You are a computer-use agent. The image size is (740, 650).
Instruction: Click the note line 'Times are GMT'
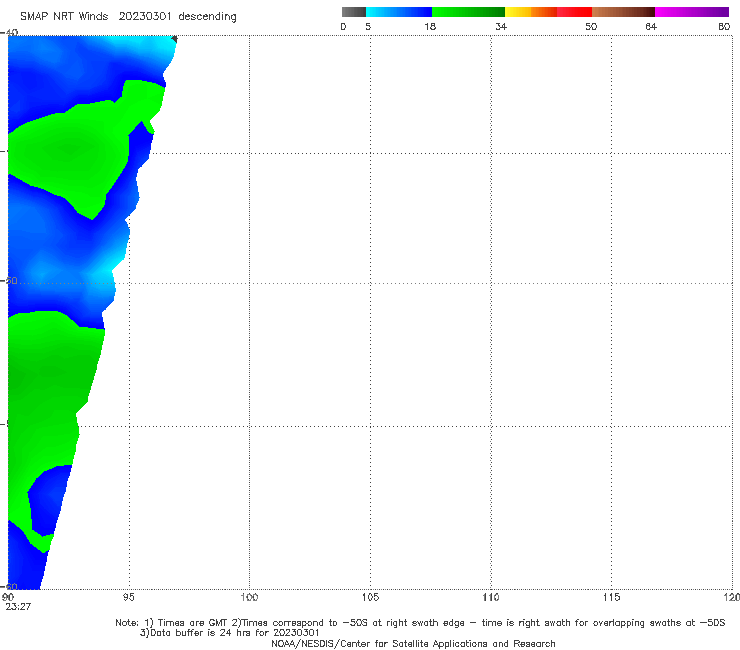pyautogui.click(x=193, y=623)
